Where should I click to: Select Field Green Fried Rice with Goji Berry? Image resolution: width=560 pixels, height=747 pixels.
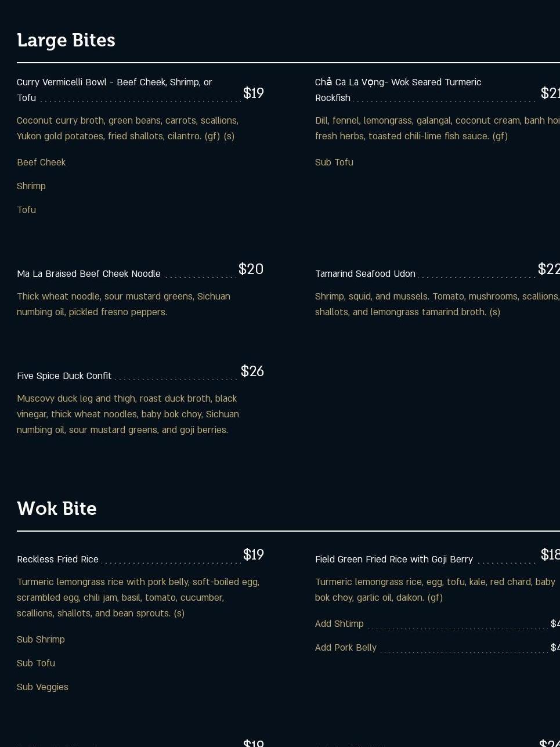click(394, 560)
